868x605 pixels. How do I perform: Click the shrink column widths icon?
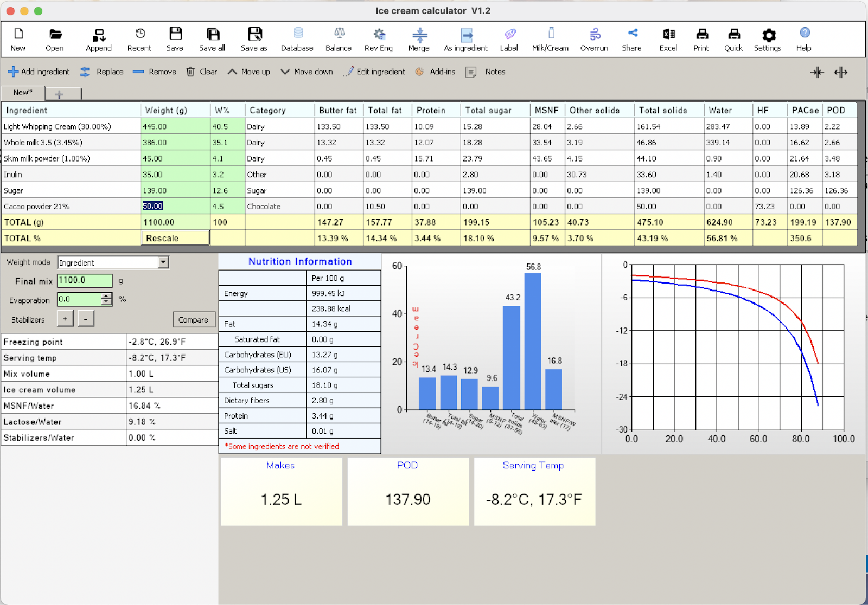(x=817, y=72)
